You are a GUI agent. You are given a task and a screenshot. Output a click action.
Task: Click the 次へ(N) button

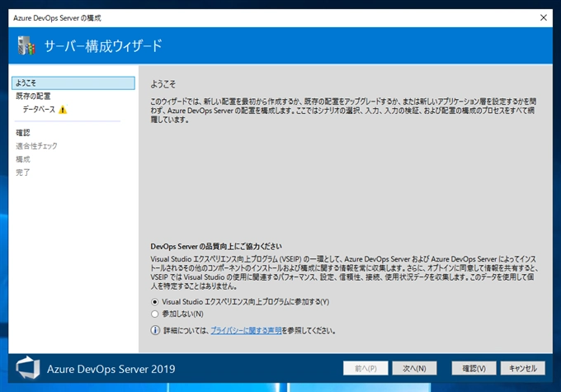(x=414, y=368)
